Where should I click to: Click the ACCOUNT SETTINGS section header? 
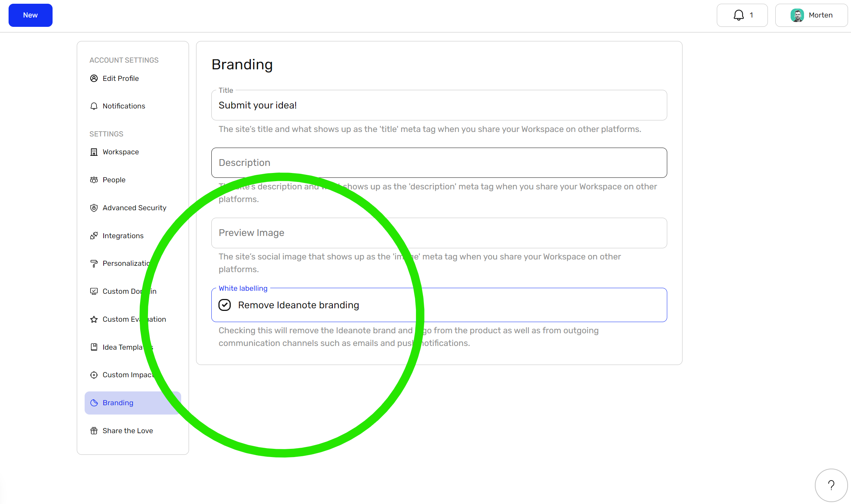pos(124,60)
